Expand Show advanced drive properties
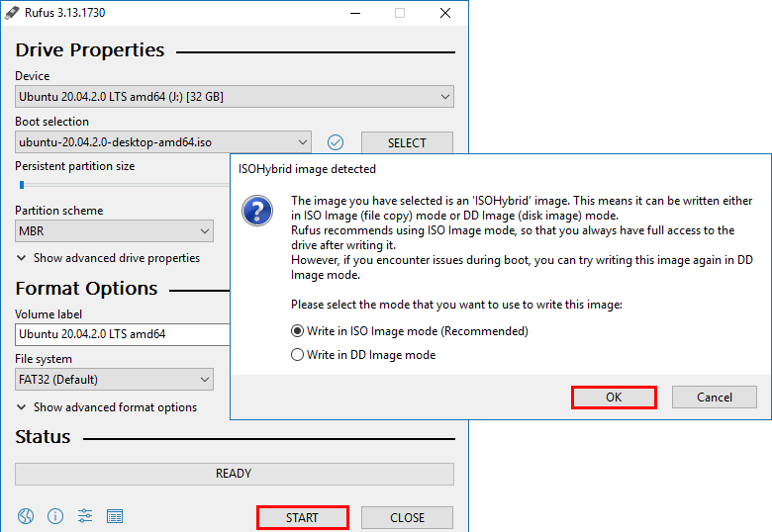The width and height of the screenshot is (772, 532). (x=108, y=258)
